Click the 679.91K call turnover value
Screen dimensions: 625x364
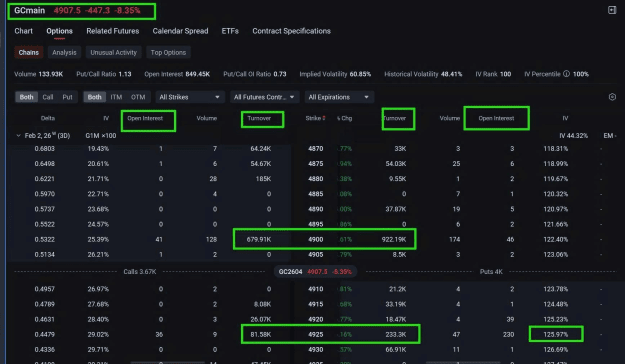coord(259,240)
